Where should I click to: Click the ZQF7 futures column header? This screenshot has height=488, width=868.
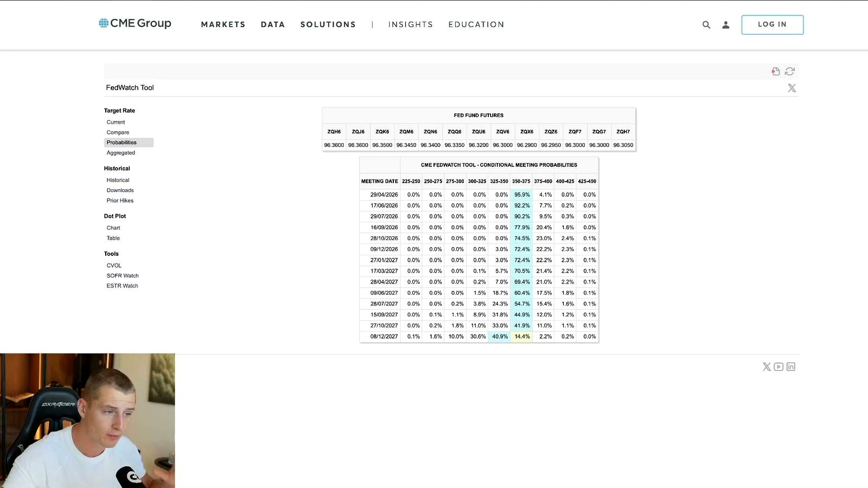tap(575, 132)
